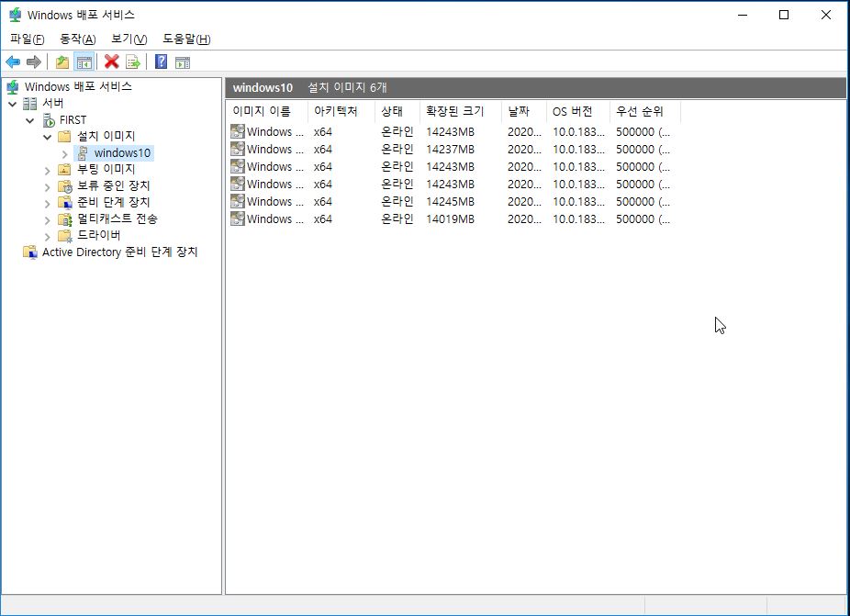Collapse the 서버 tree node
Image resolution: width=850 pixels, height=616 pixels.
(x=13, y=104)
